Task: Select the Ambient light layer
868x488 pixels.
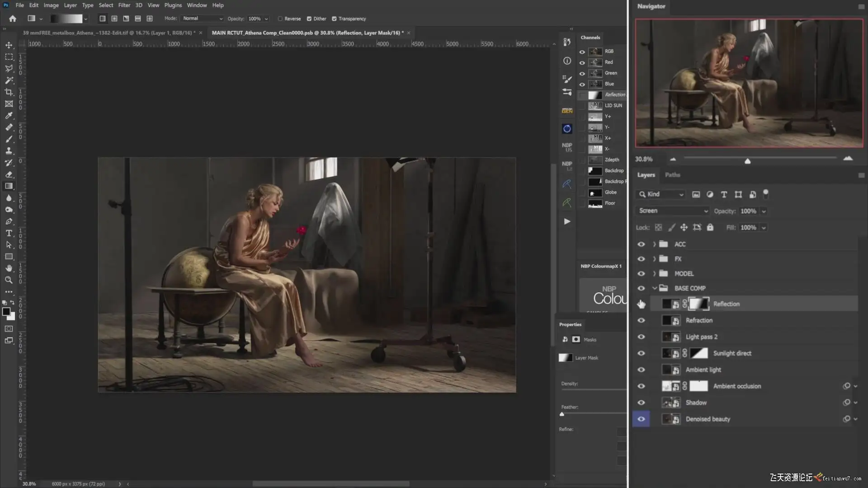Action: 703,370
